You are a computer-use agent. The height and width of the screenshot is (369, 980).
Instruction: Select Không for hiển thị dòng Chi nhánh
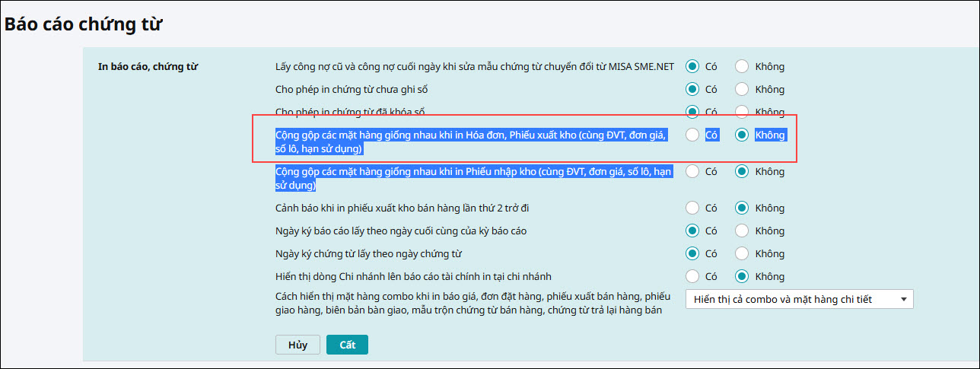tap(742, 276)
